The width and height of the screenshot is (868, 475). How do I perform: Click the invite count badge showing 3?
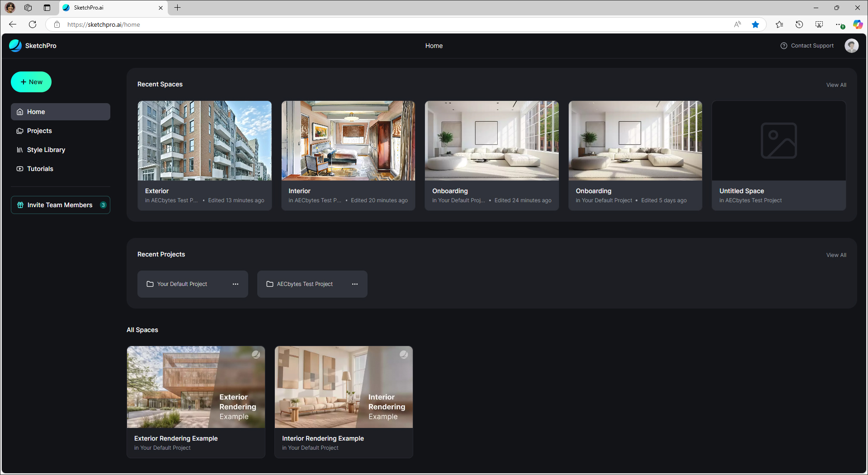tap(103, 205)
